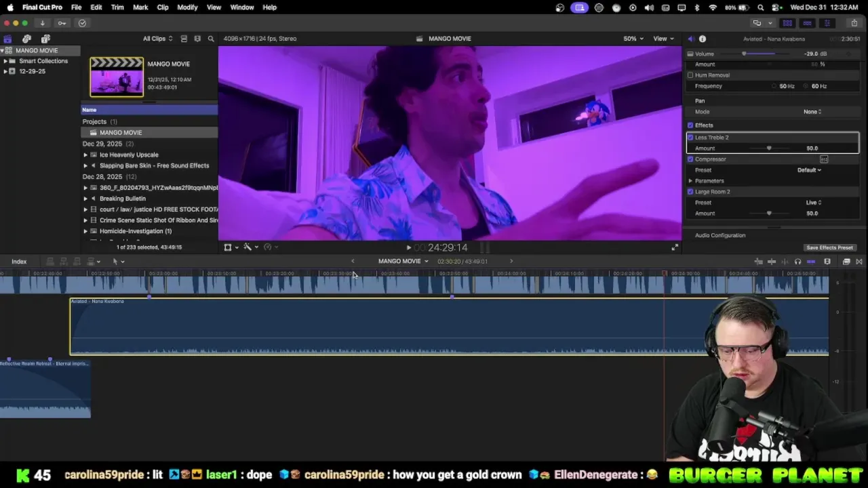Viewport: 868px width, 488px height.
Task: Disable the Large Room 2 effect
Action: point(690,192)
